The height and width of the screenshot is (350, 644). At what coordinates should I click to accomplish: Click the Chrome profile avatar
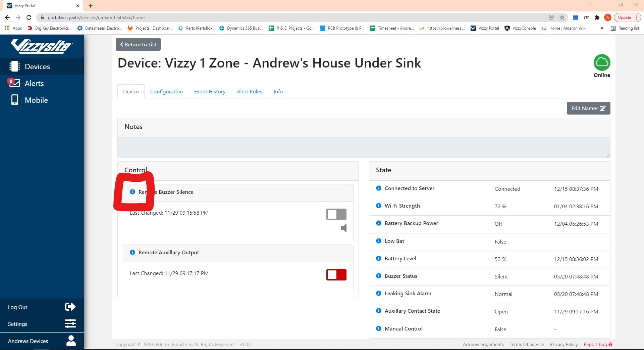[x=607, y=17]
